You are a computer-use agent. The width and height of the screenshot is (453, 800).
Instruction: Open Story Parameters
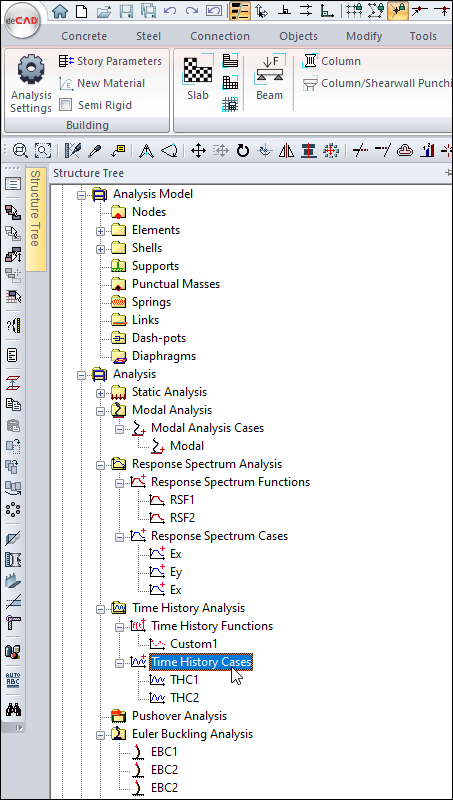point(110,61)
